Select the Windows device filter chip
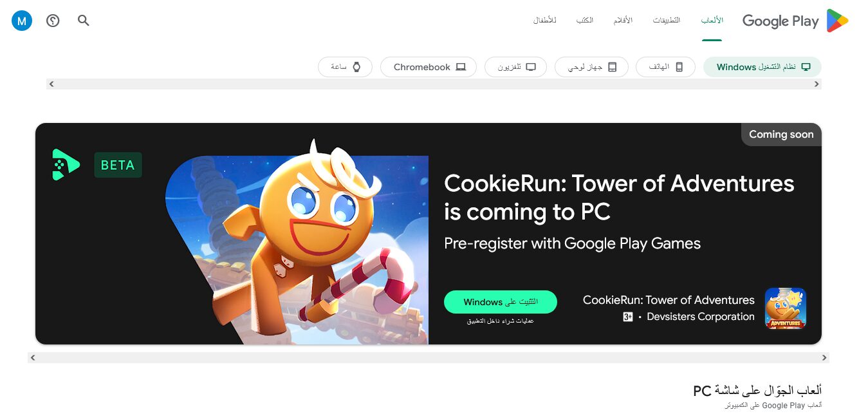This screenshot has height=414, width=868. coord(762,67)
